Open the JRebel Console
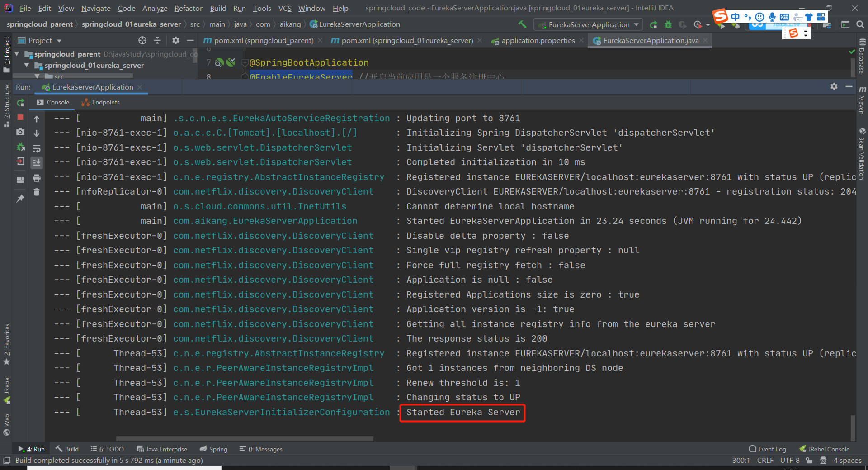Viewport: 868px width, 470px height. (x=824, y=449)
